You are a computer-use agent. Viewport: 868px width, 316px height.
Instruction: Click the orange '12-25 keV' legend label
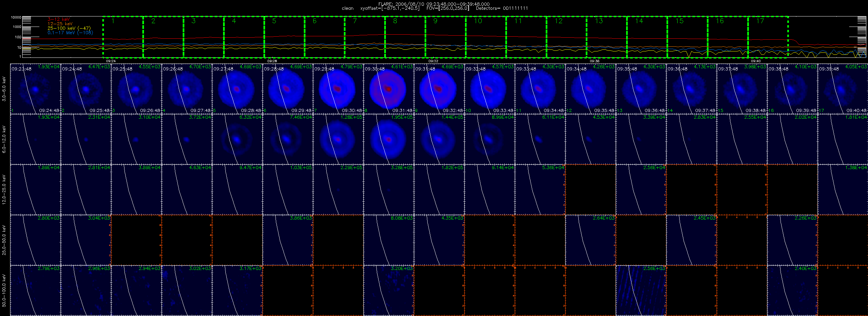tap(60, 24)
